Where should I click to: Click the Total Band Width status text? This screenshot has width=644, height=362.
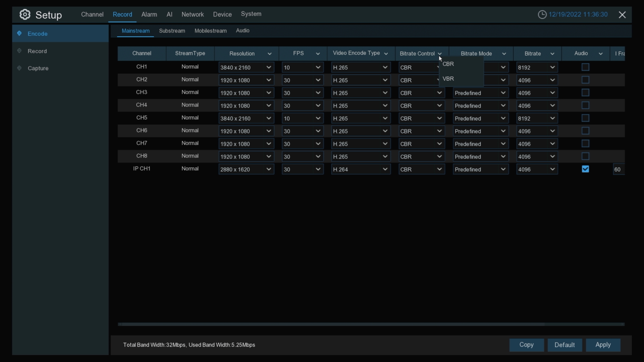pyautogui.click(x=189, y=345)
